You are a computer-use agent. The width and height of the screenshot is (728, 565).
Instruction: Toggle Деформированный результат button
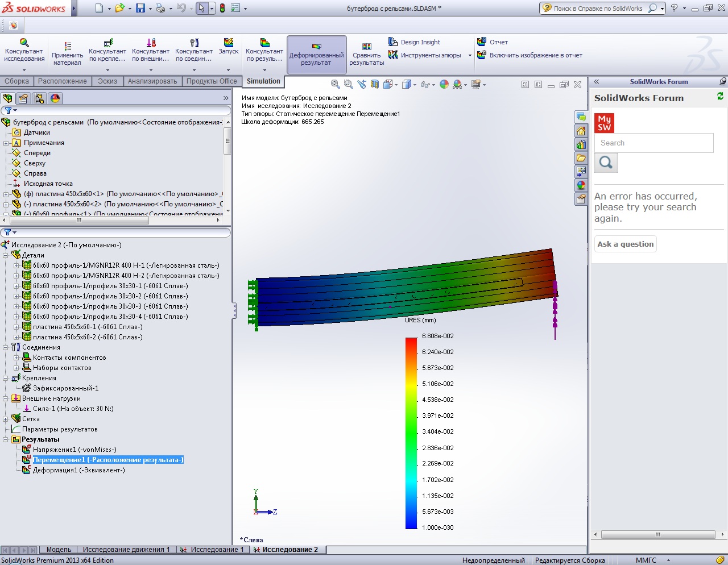coord(316,54)
